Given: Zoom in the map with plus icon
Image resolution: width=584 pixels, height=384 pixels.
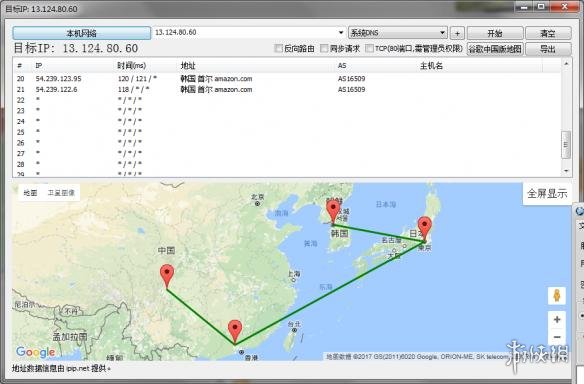Looking at the screenshot, I should tap(557, 319).
